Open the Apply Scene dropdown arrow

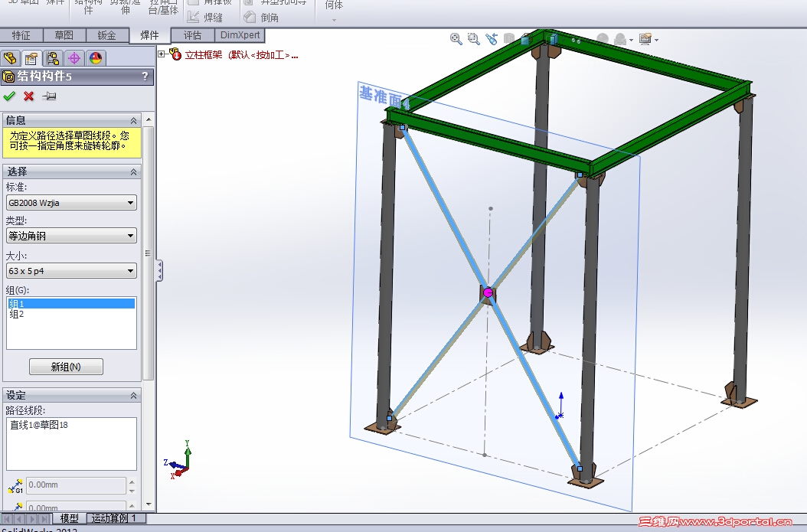[x=632, y=40]
